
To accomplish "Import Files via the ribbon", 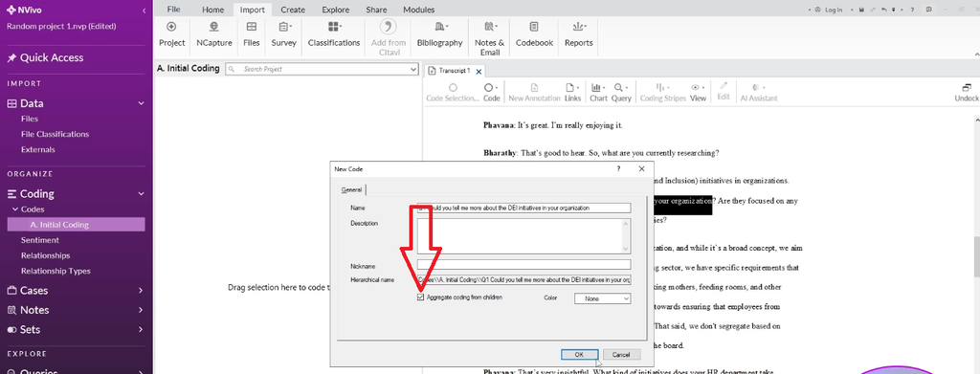I will (x=252, y=34).
